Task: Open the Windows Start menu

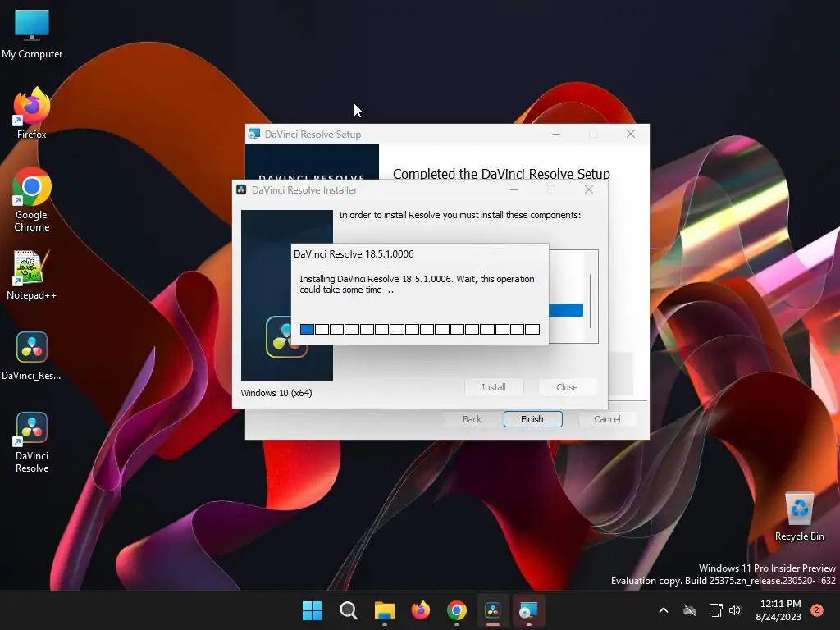Action: coord(312,610)
